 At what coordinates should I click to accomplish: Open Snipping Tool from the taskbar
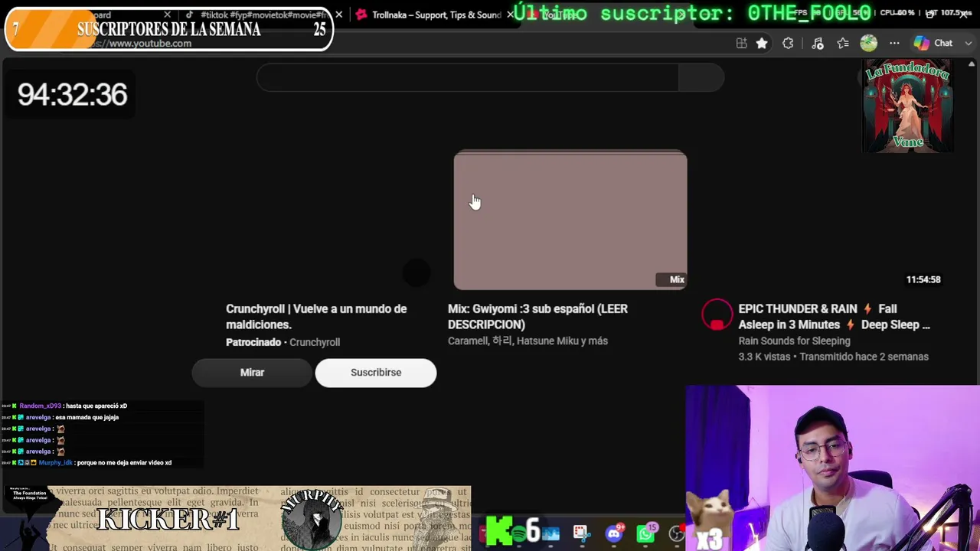coord(580,533)
